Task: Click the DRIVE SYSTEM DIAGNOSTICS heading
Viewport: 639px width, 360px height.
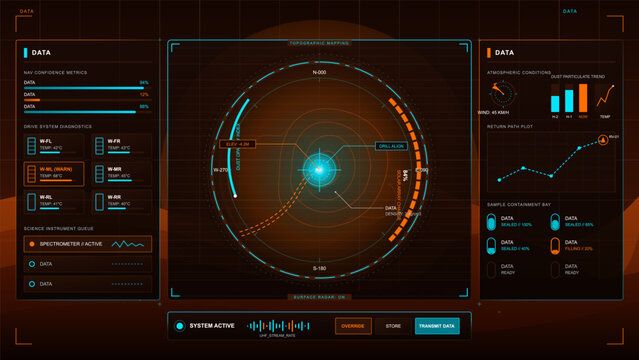Action: click(x=57, y=127)
